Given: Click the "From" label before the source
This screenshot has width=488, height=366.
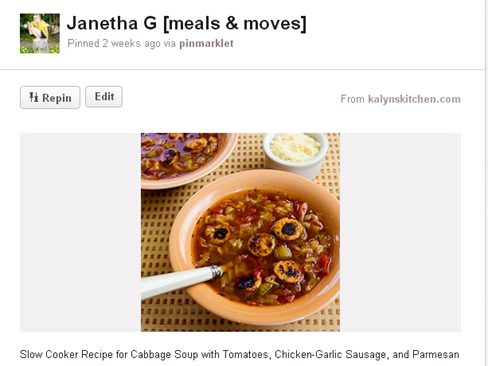Looking at the screenshot, I should point(352,99).
